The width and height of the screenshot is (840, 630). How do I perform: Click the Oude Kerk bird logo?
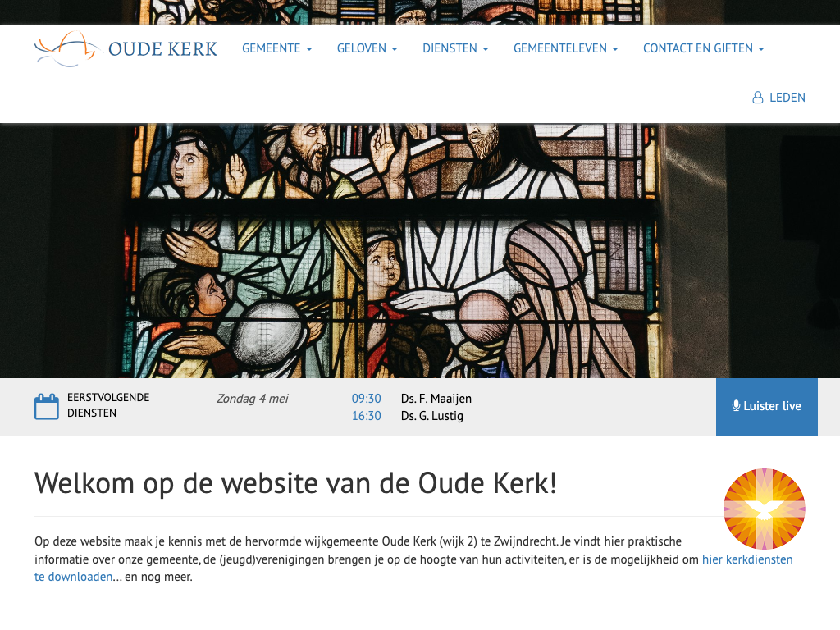(67, 48)
